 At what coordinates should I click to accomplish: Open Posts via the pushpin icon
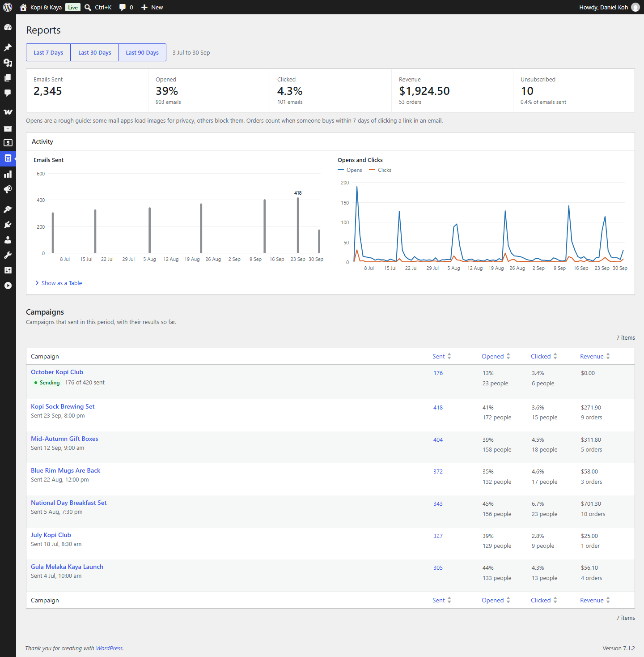coord(8,47)
